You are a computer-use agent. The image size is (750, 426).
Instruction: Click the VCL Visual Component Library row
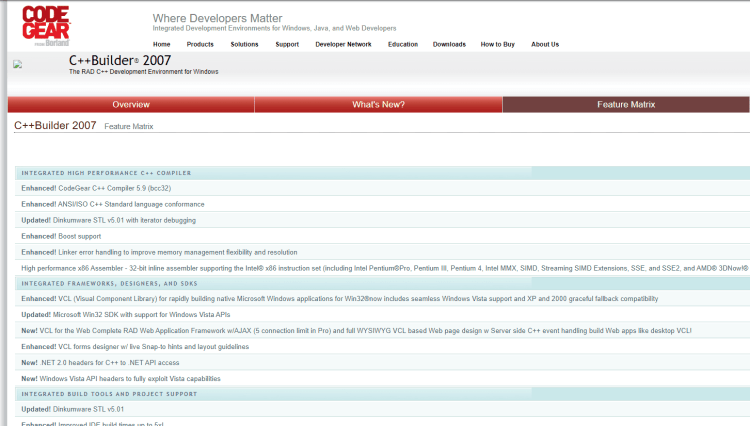383,299
